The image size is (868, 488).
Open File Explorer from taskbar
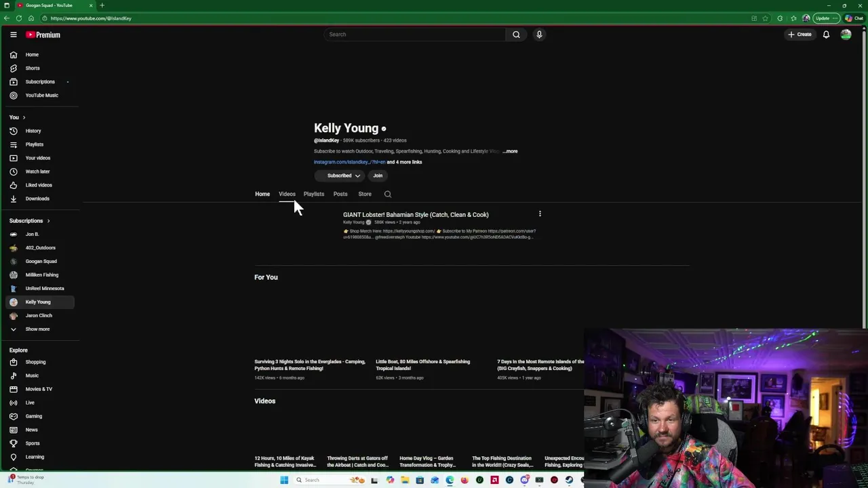click(x=405, y=480)
